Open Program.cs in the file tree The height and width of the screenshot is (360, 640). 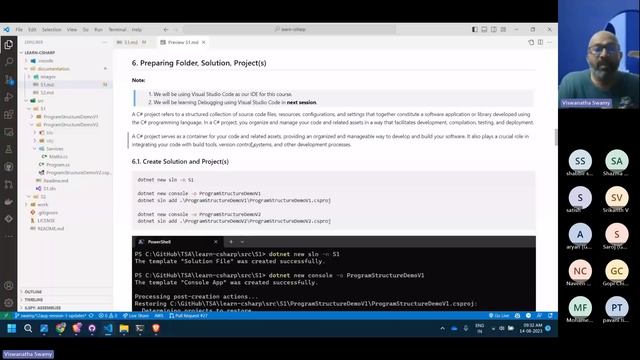(58, 164)
